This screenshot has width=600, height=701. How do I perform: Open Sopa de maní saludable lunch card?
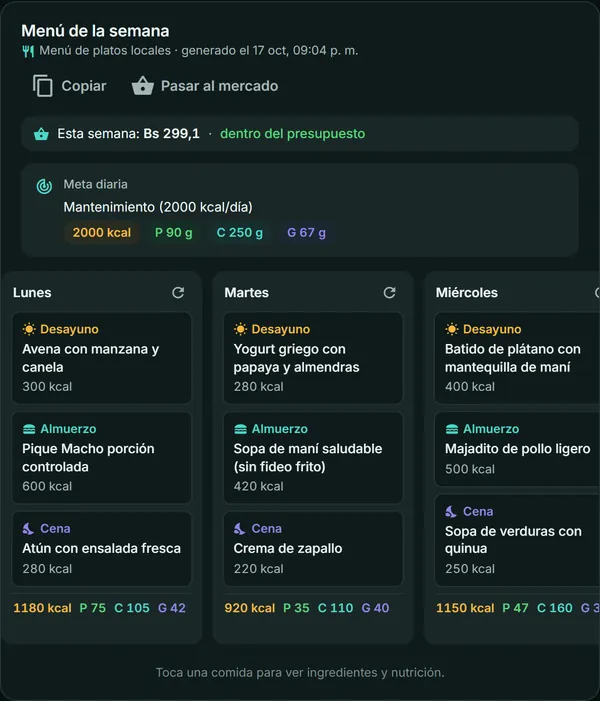coord(313,458)
